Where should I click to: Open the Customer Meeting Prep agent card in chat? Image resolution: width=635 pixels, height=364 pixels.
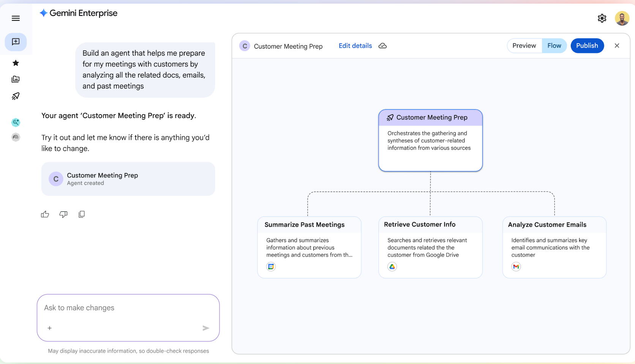click(128, 179)
